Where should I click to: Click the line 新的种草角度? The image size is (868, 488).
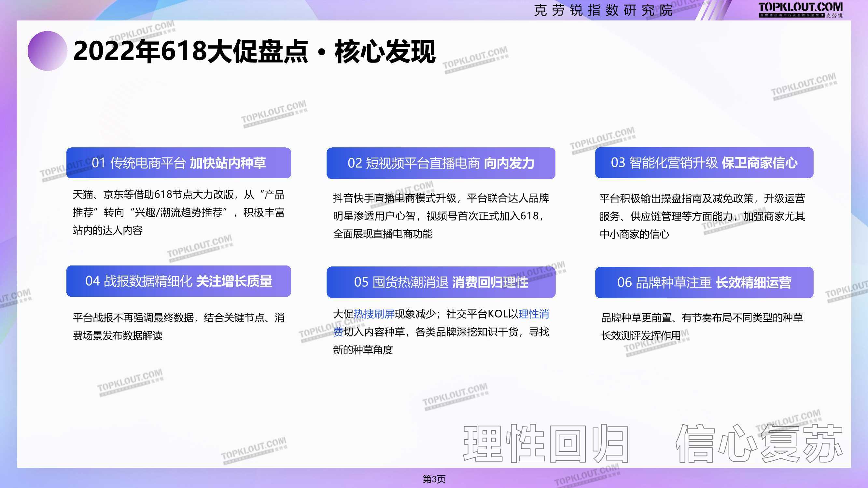pos(363,350)
